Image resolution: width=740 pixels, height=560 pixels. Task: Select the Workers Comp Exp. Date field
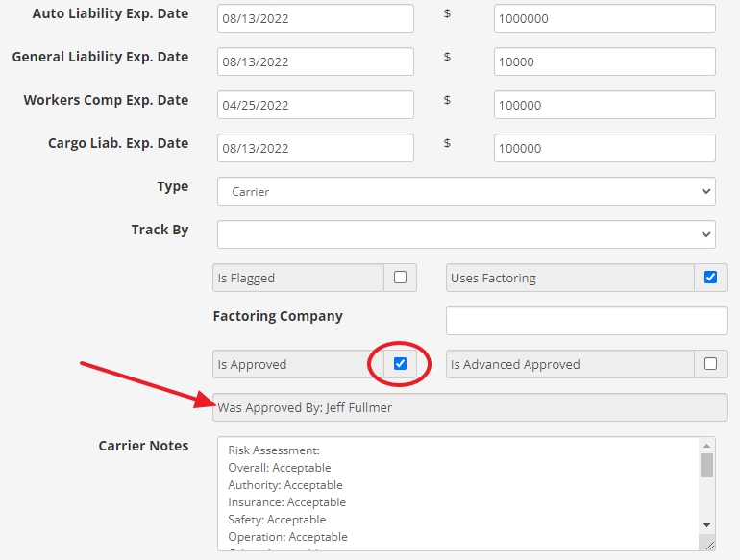coord(315,105)
